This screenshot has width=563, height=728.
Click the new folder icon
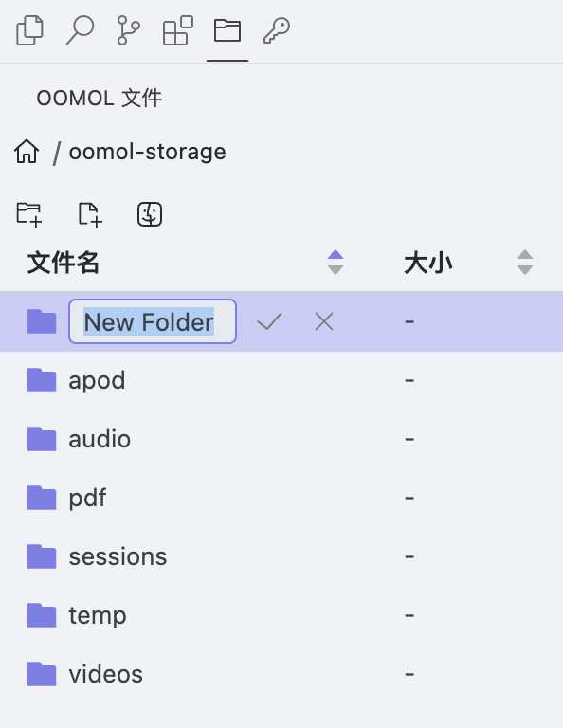tap(28, 214)
